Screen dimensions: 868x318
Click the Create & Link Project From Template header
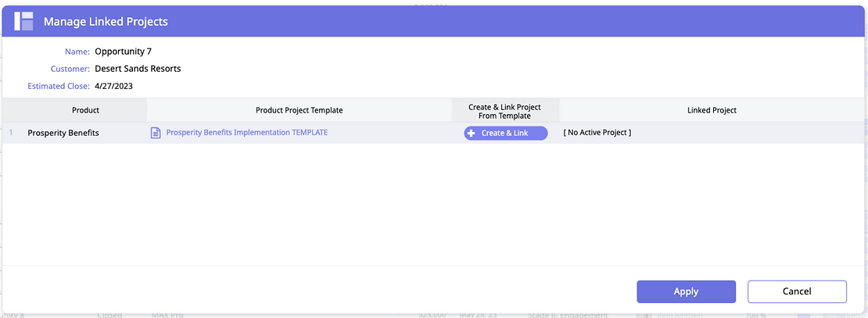[505, 111]
